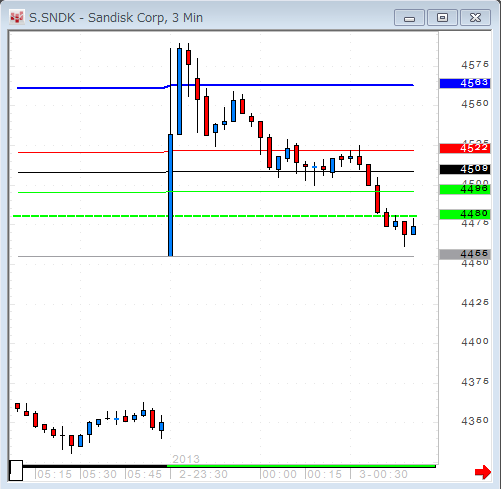Click the chart window icon beside S.SNDK
This screenshot has height=489, width=501.
click(x=17, y=17)
